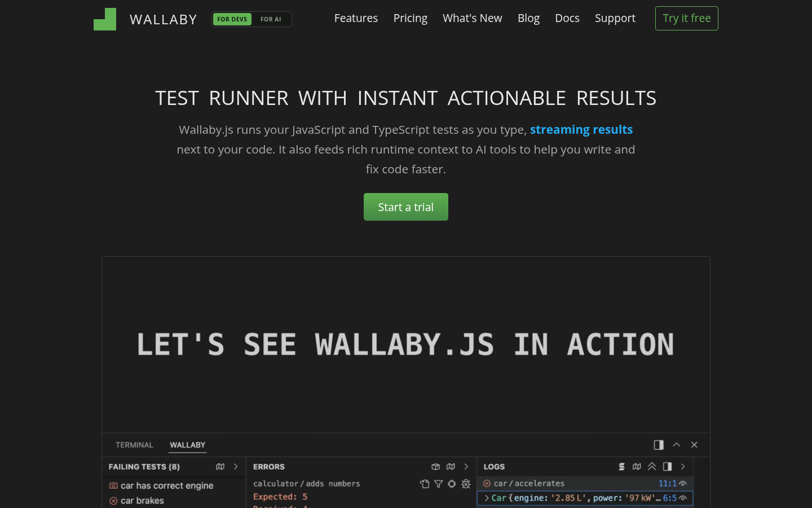812x508 pixels.
Task: Click the 'calculator / adds numbers' error title
Action: tap(307, 484)
